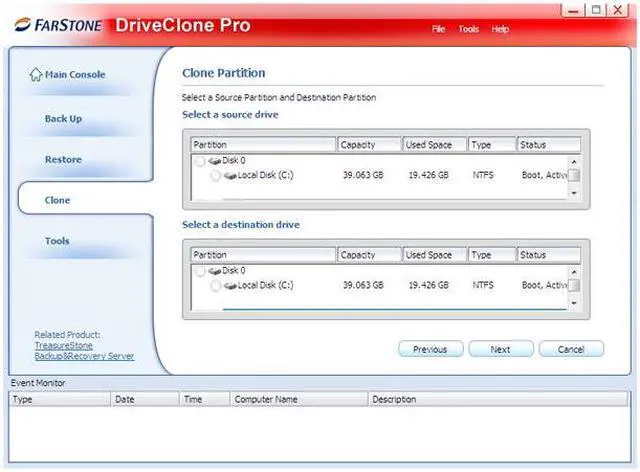Image resolution: width=640 pixels, height=472 pixels.
Task: Click the Local Disk (C:) icon in source list
Action: click(230, 176)
